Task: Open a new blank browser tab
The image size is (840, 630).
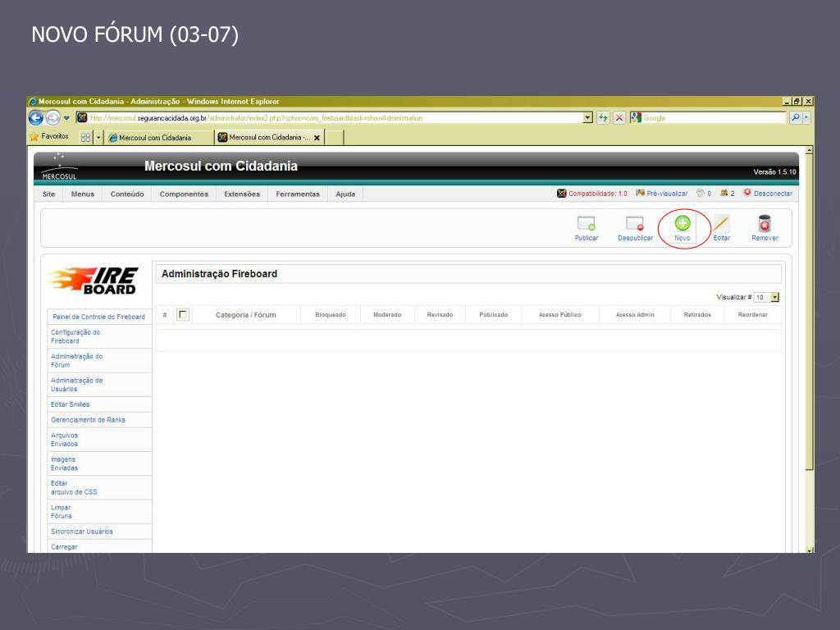Action: 335,138
